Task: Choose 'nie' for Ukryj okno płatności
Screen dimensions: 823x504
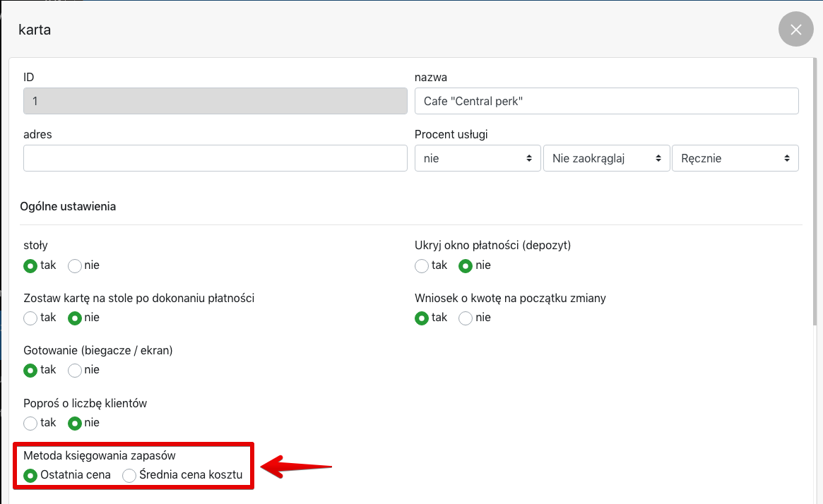Action: point(466,266)
